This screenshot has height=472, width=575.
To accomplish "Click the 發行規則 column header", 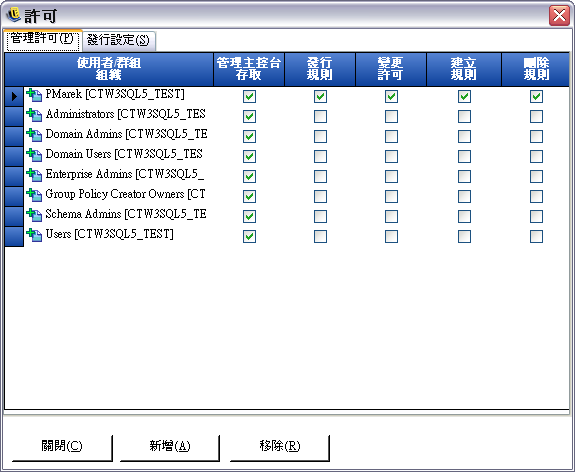I will coord(319,69).
